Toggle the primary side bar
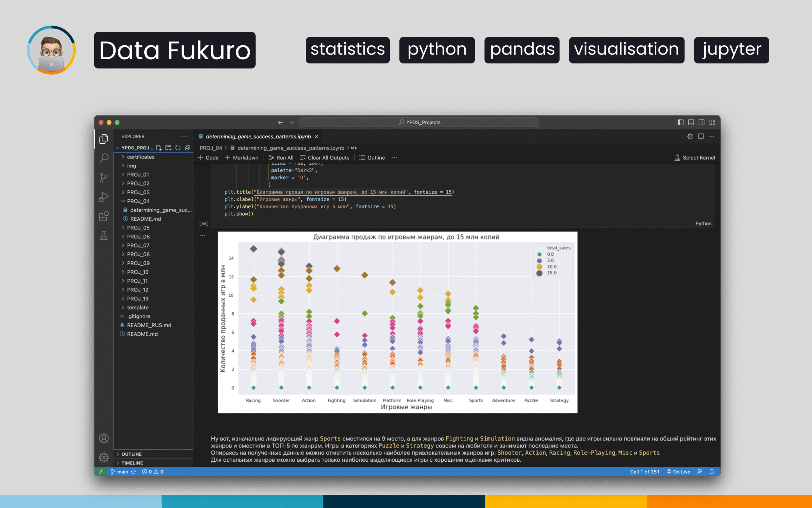The height and width of the screenshot is (508, 812). point(680,122)
